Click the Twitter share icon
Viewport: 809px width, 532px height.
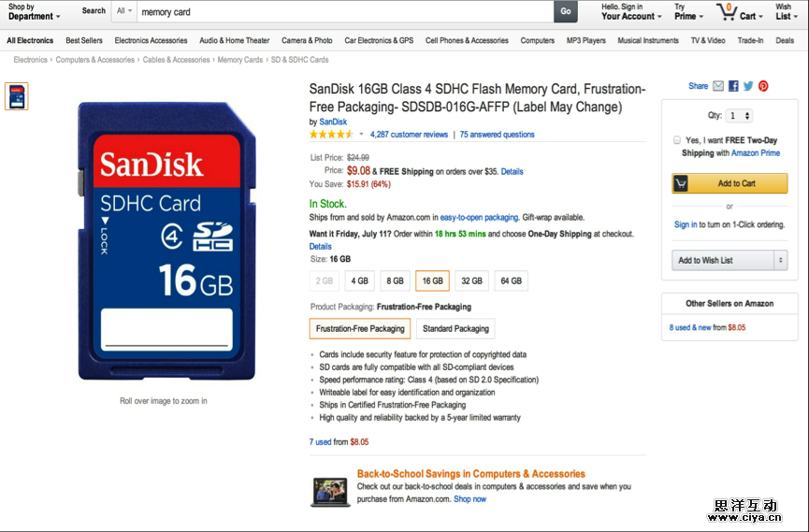tap(748, 86)
